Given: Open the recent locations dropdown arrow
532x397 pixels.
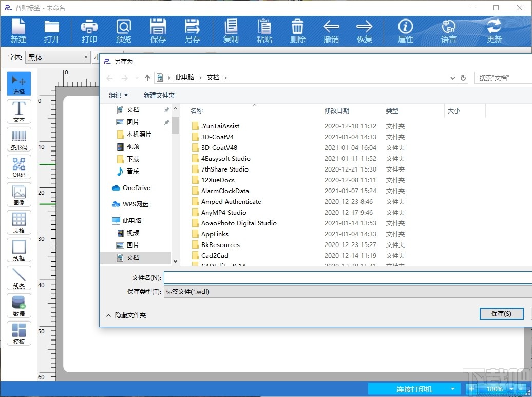Looking at the screenshot, I should click(x=137, y=78).
